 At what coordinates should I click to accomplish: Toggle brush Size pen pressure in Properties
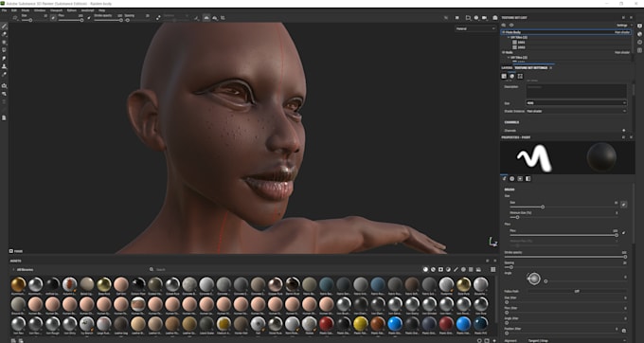(x=624, y=204)
